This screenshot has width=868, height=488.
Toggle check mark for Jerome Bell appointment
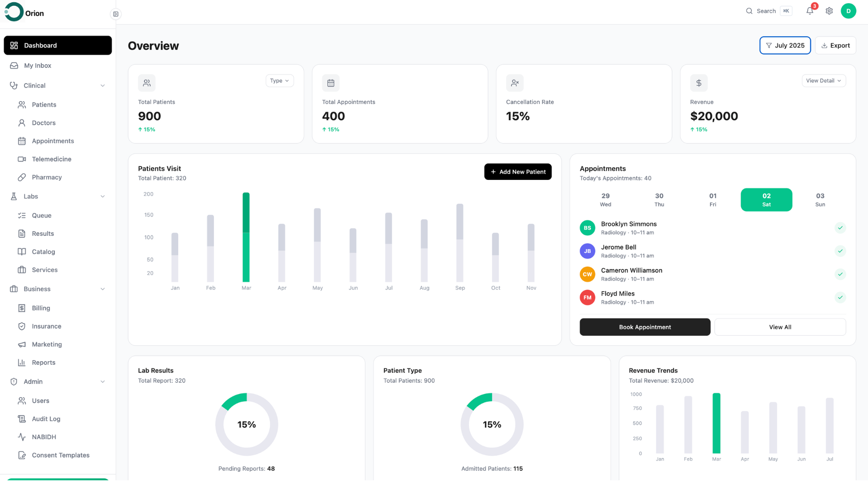tap(840, 251)
